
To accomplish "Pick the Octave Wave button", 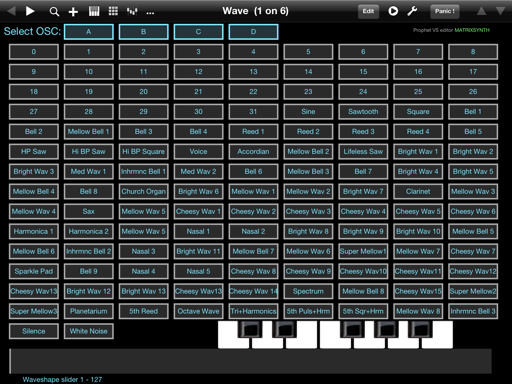I will point(198,312).
